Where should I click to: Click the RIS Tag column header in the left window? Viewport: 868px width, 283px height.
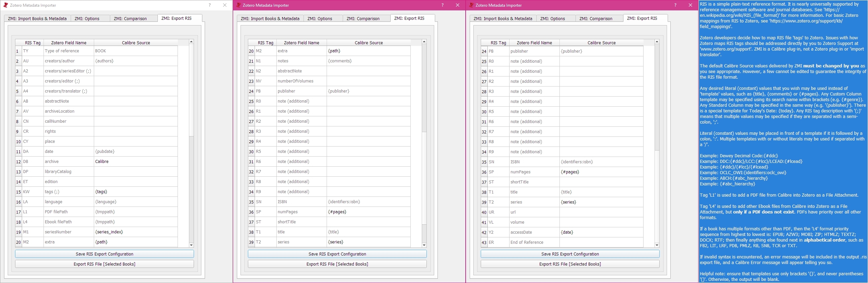[33, 43]
